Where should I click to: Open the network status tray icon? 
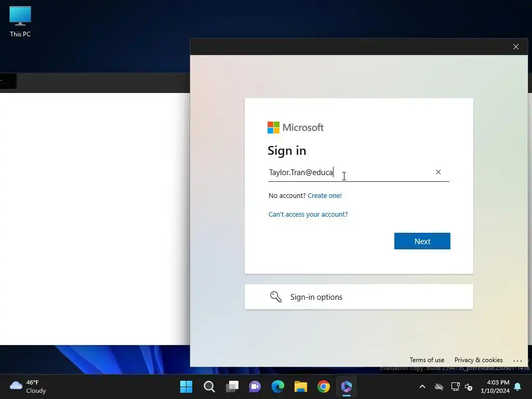pyautogui.click(x=455, y=387)
